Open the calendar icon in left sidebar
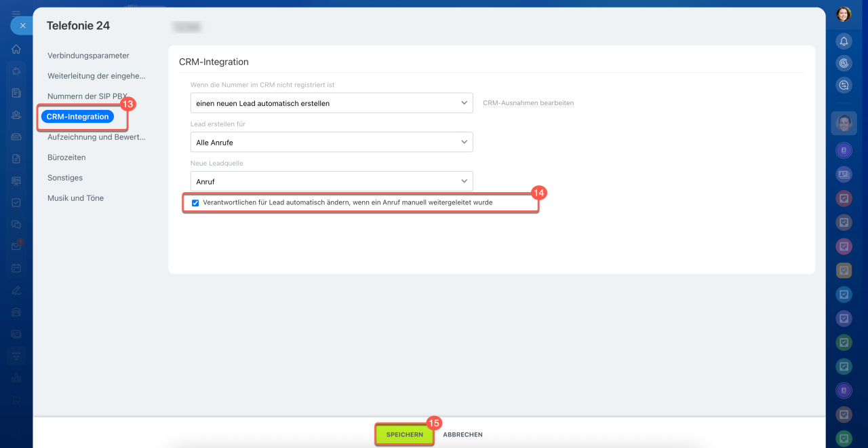 point(16,267)
